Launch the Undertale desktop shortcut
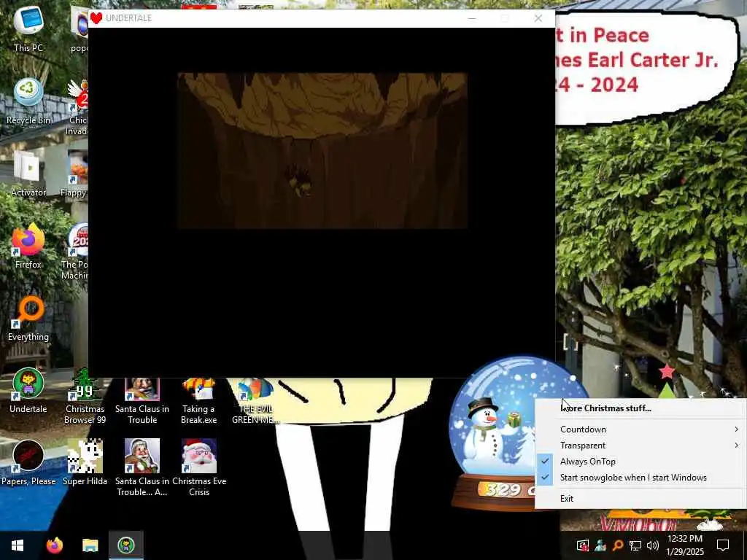This screenshot has width=747, height=560. (28, 391)
